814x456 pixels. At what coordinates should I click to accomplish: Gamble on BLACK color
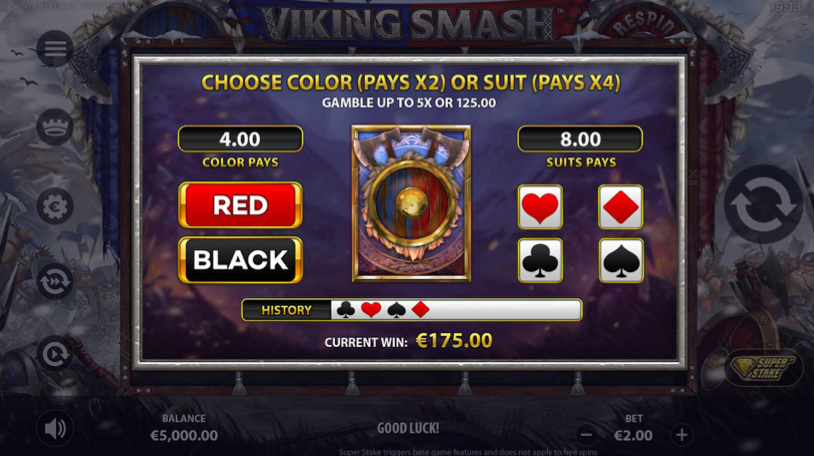pyautogui.click(x=240, y=260)
